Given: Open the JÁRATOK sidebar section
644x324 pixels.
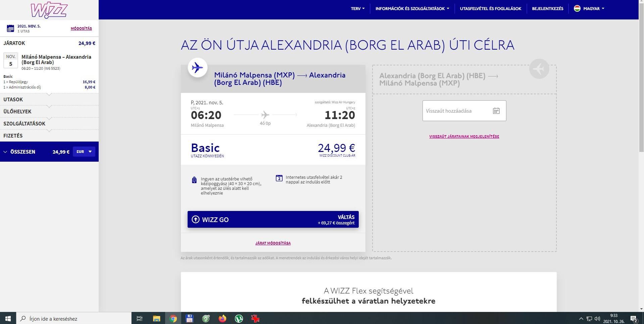Looking at the screenshot, I should coord(49,43).
